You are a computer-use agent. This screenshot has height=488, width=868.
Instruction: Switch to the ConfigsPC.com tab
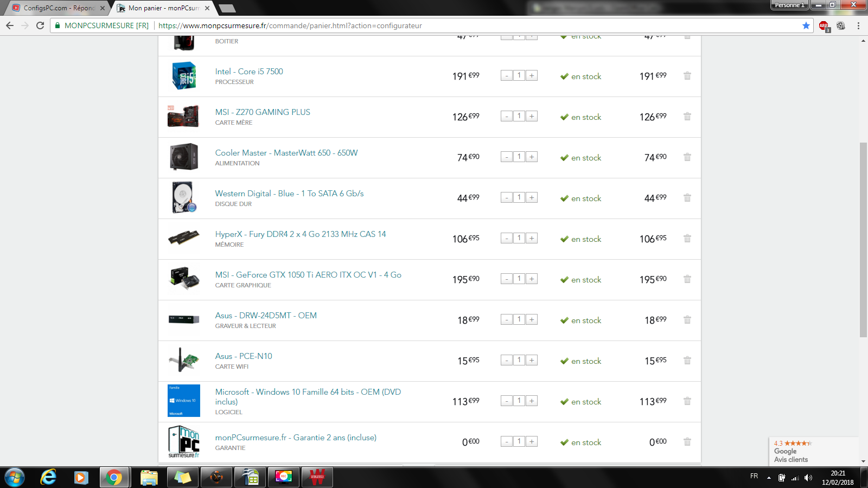[x=57, y=8]
